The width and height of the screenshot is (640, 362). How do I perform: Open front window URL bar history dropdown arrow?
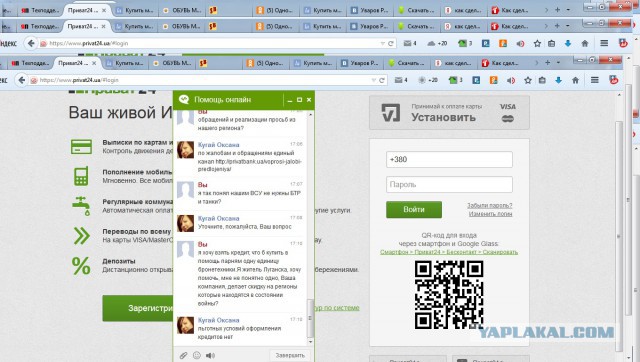(x=373, y=80)
